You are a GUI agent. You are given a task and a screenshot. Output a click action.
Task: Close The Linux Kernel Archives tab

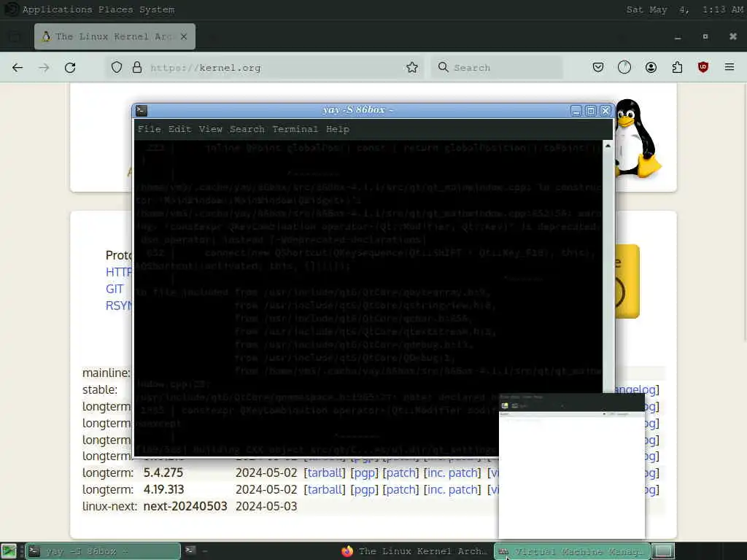tap(184, 36)
